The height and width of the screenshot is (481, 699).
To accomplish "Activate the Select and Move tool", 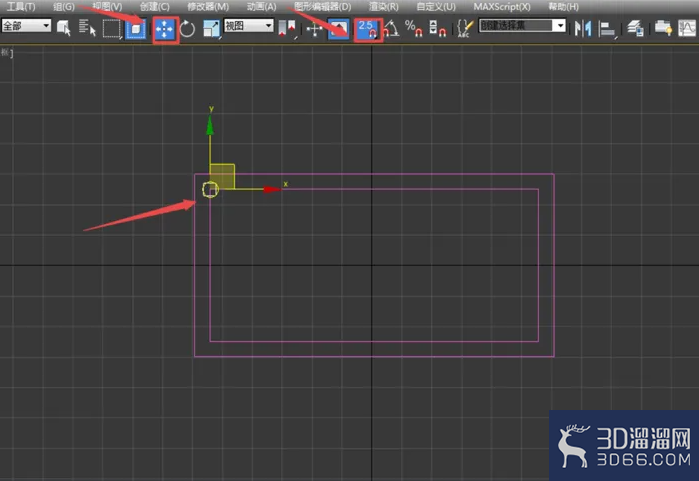I will [x=165, y=30].
